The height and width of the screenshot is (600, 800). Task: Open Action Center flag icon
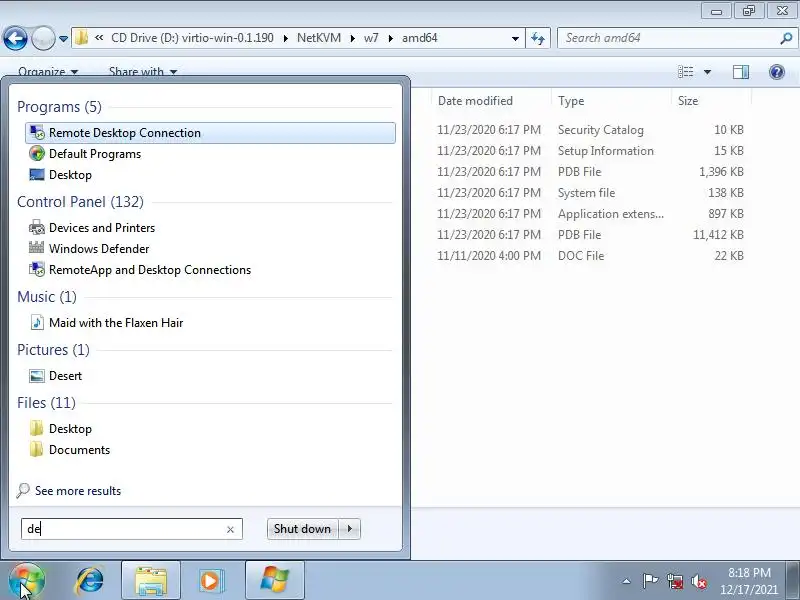[x=651, y=581]
